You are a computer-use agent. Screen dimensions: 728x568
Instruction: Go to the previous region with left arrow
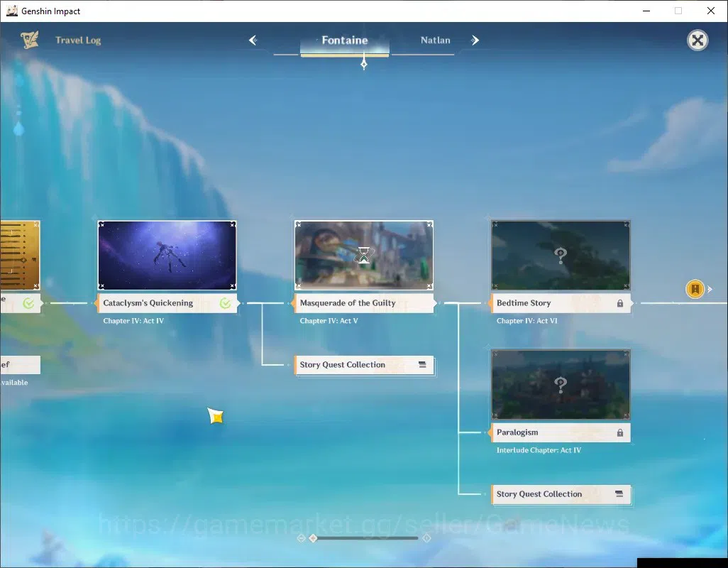click(253, 40)
